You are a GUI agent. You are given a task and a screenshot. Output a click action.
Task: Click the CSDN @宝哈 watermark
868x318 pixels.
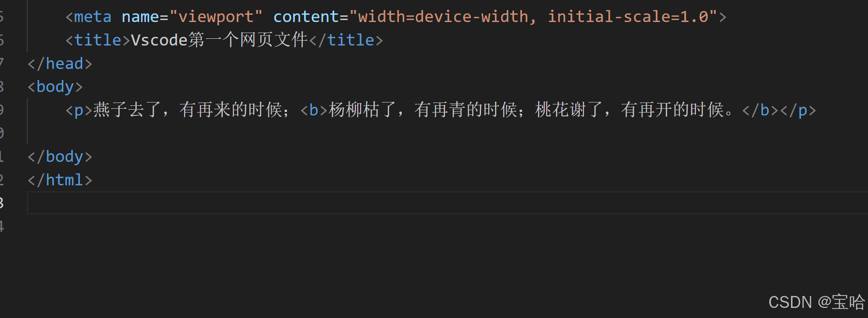point(817,302)
